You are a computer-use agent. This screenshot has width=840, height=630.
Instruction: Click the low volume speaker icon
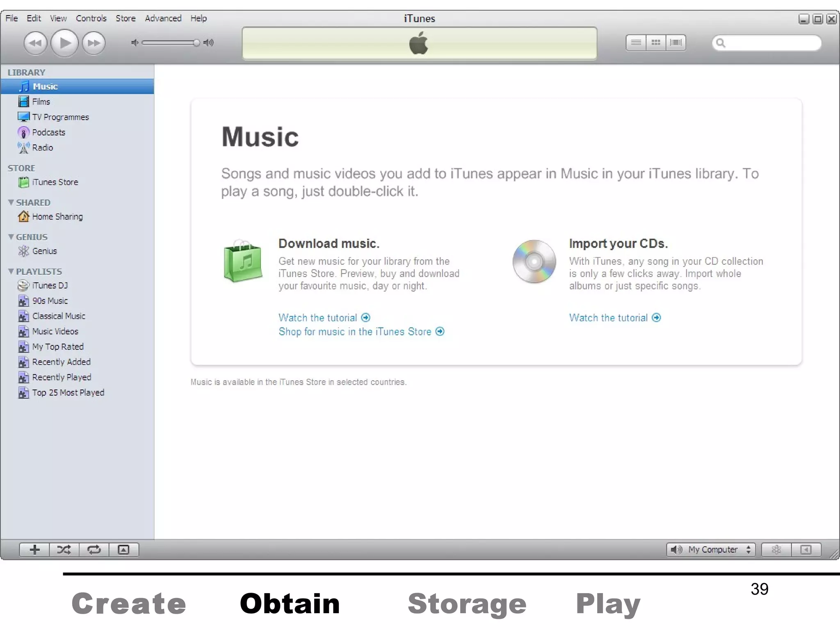click(135, 43)
